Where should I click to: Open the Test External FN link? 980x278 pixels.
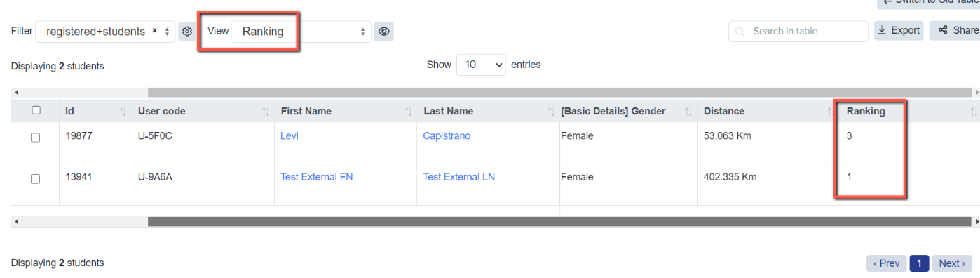click(316, 177)
